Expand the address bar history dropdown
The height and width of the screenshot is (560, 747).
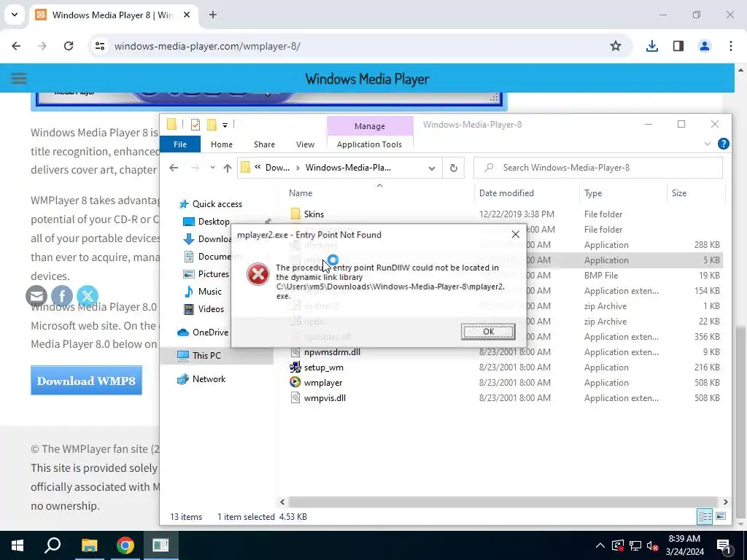click(x=432, y=168)
